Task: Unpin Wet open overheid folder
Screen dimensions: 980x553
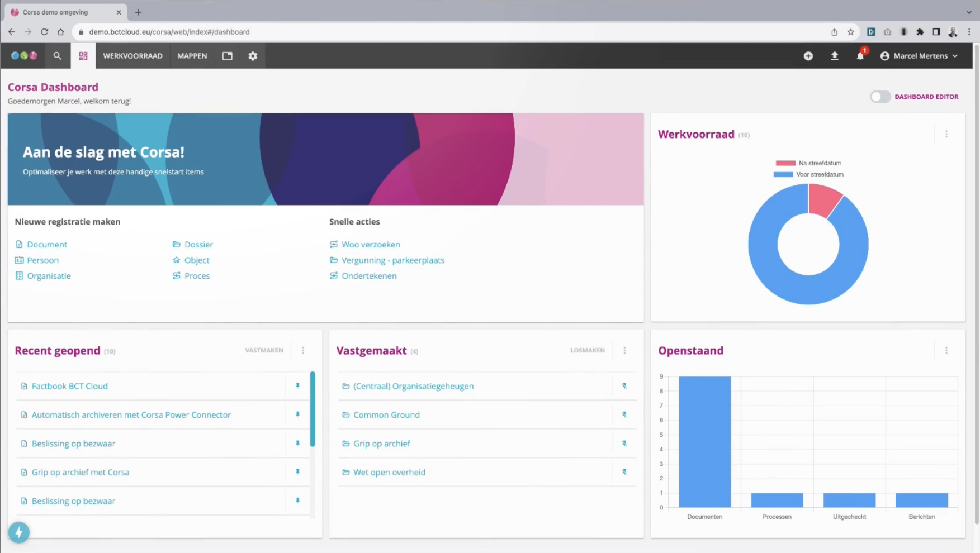Action: click(x=624, y=472)
